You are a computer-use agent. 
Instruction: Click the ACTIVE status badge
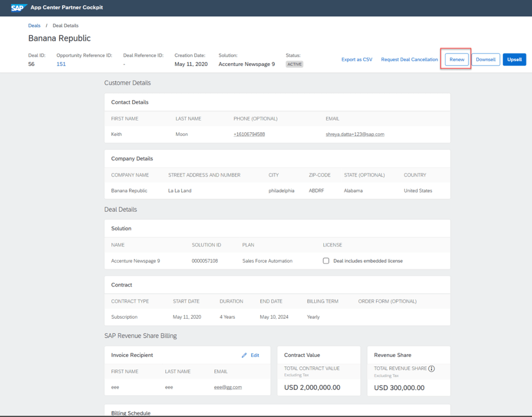[294, 64]
